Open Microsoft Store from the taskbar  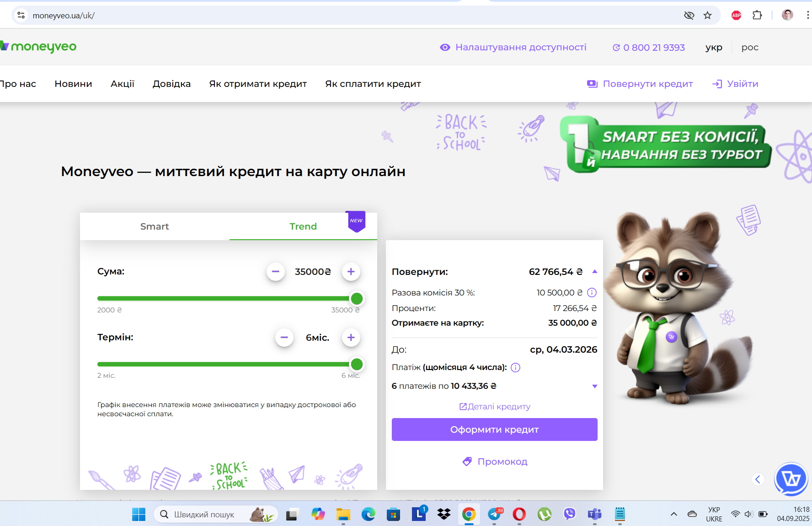pos(393,515)
